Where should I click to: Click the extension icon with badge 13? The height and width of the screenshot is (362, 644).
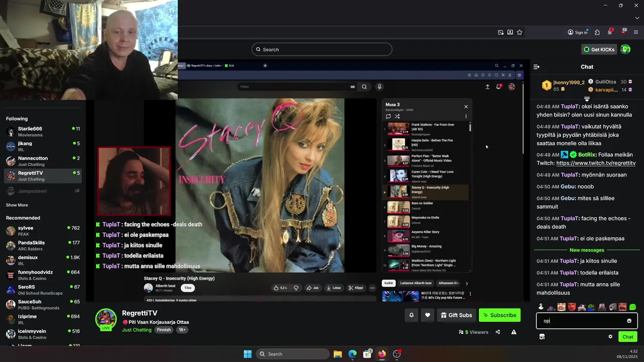tap(623, 32)
